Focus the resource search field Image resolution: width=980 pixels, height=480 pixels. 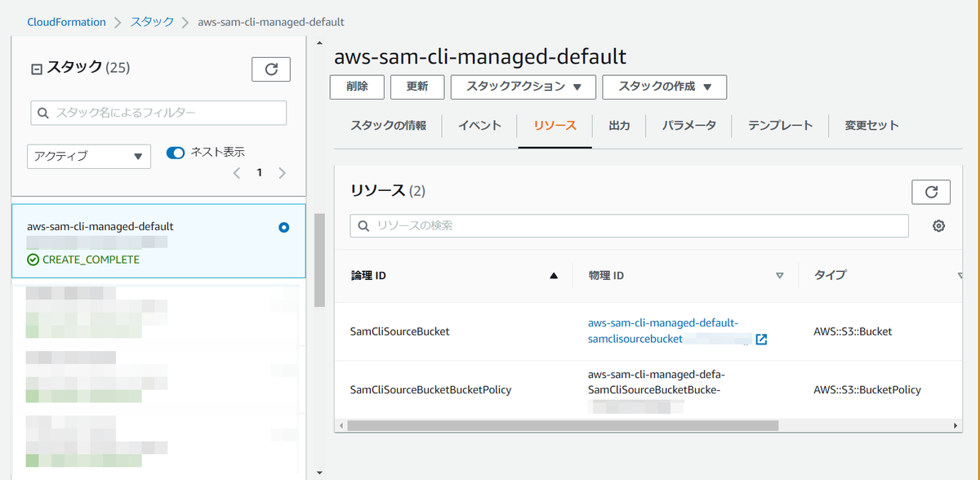[x=629, y=225]
